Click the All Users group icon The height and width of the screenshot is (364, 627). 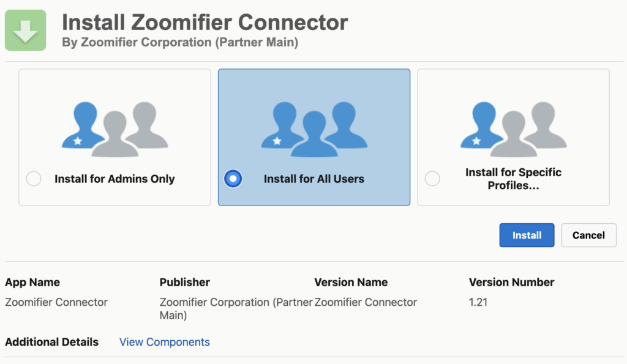point(314,129)
